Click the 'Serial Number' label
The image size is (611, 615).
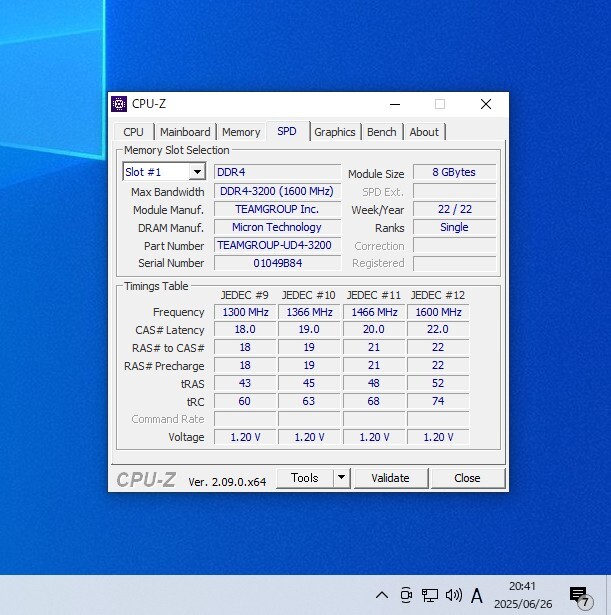pos(171,263)
